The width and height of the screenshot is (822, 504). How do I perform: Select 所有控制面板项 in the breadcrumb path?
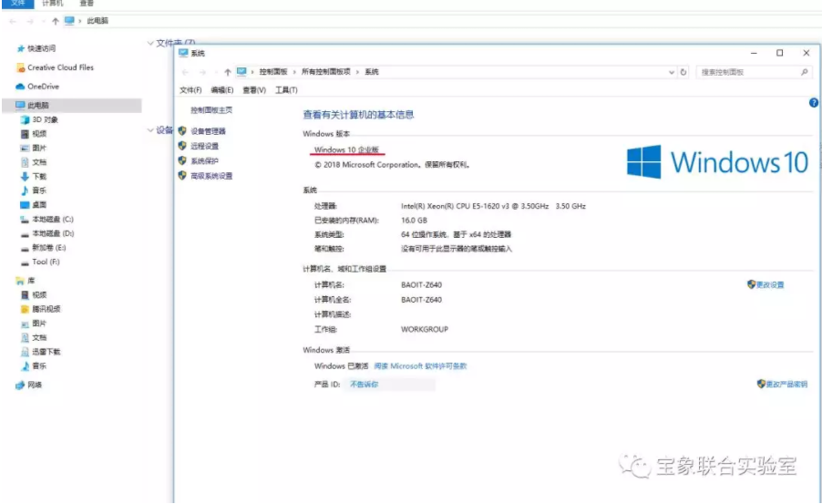tap(325, 72)
